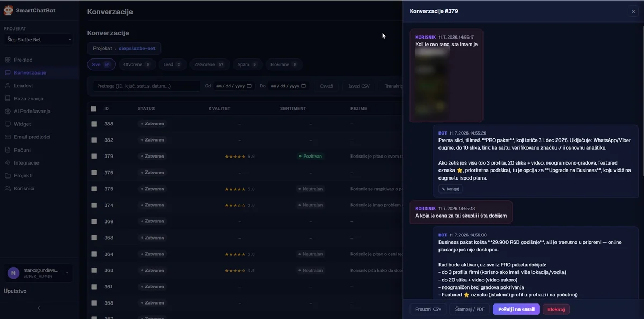
Task: Check the box for conversation 369
Action: [x=93, y=221]
